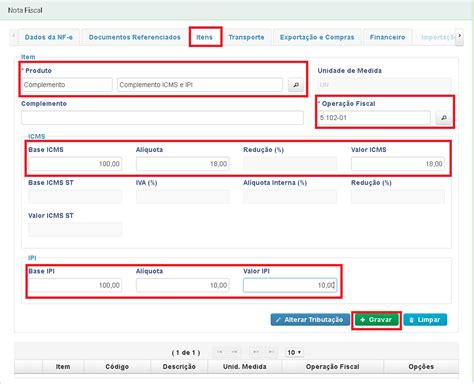Click the "( 1 de 1 )" page indicator
Viewport: 474px width, 384px height.
(186, 352)
